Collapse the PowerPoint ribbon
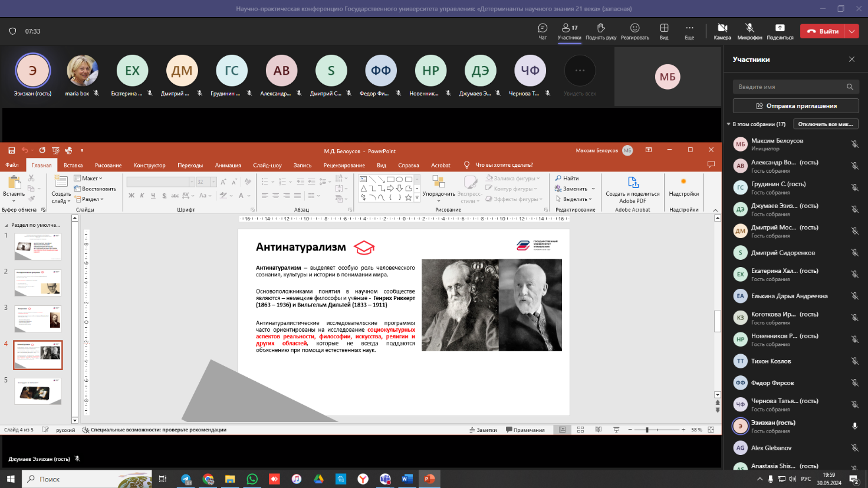This screenshot has height=488, width=868. pyautogui.click(x=715, y=210)
